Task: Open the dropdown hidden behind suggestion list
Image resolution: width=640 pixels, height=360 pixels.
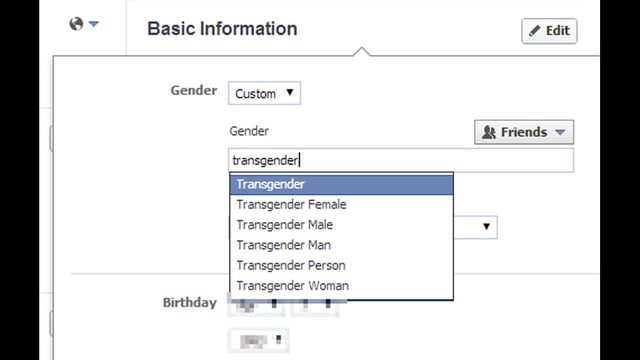Action: pyautogui.click(x=476, y=227)
